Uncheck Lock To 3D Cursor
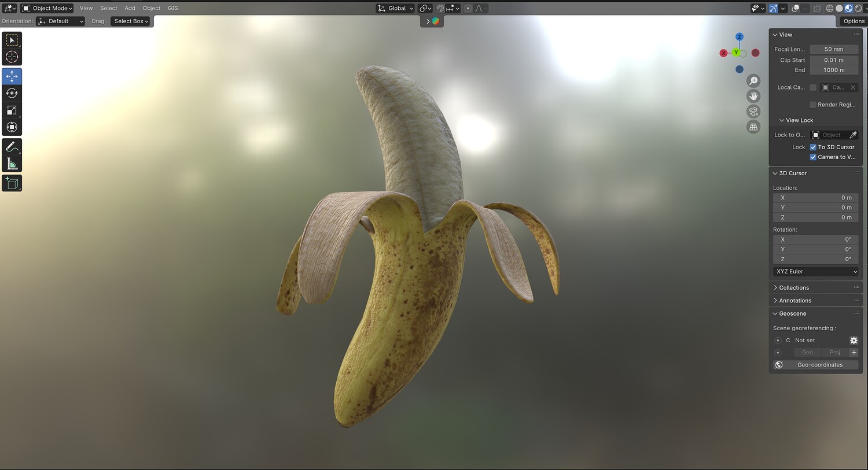This screenshot has width=868, height=470. [813, 147]
